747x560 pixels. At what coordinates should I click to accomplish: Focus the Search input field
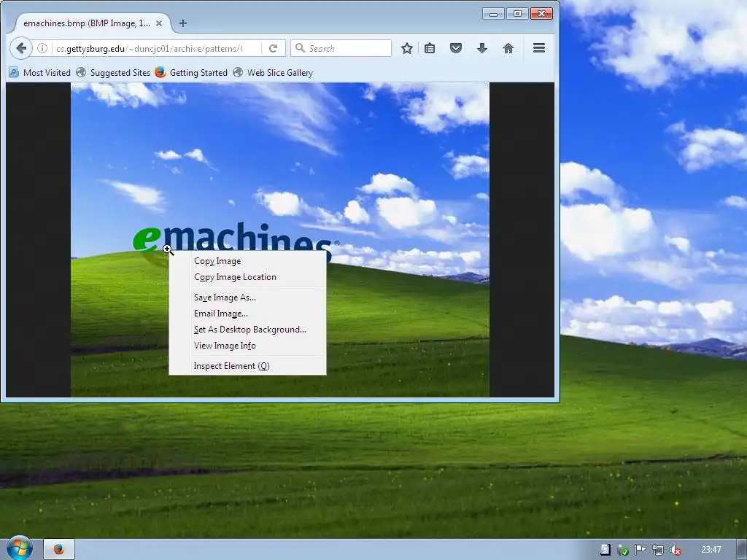point(341,48)
